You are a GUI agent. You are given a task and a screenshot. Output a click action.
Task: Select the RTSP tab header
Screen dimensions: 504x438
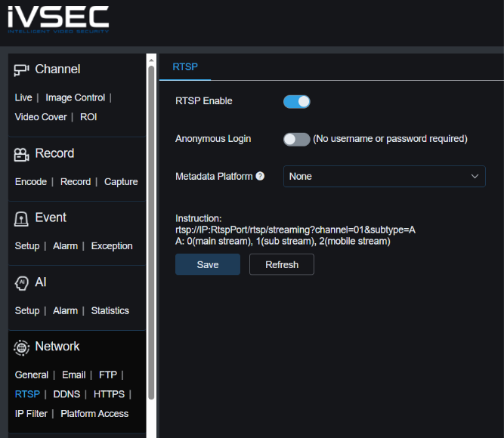point(185,67)
